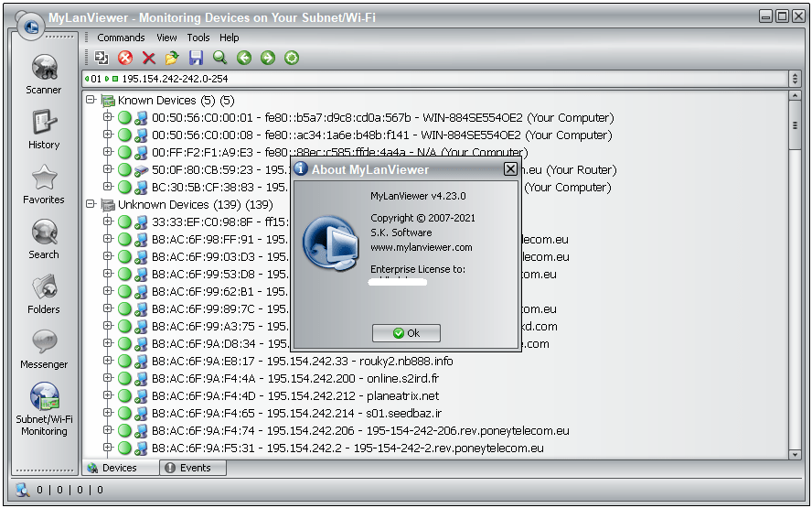Click the Enterprise License to text
This screenshot has height=508, width=812.
tap(417, 269)
